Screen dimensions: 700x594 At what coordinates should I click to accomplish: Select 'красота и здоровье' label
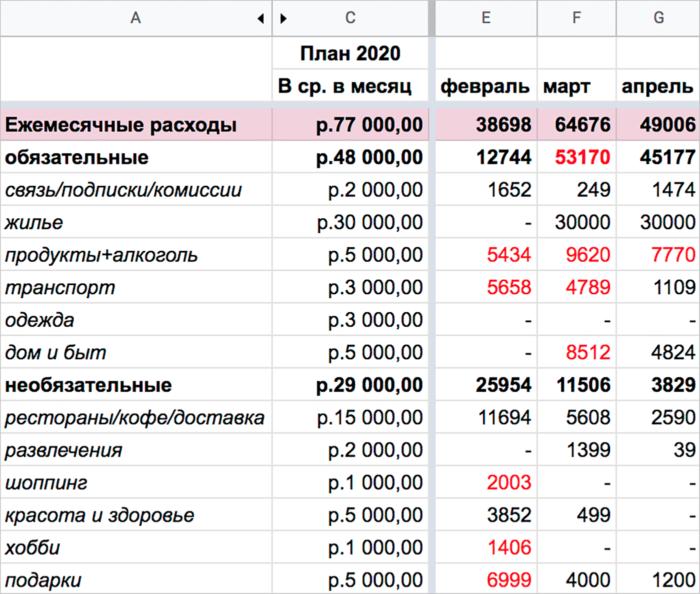pos(99,515)
